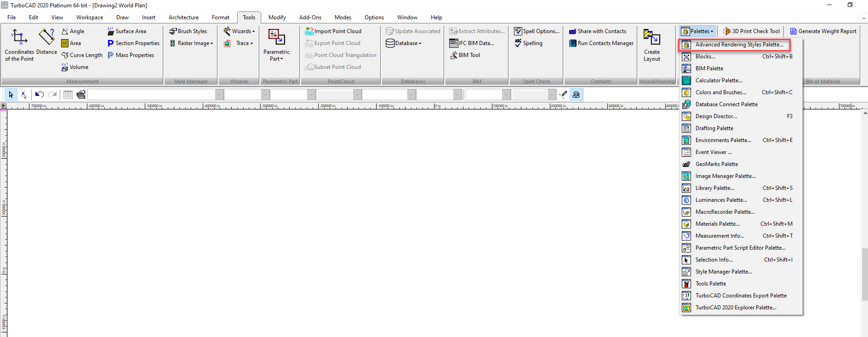This screenshot has width=868, height=337.
Task: Click Surface Area tool
Action: (126, 31)
